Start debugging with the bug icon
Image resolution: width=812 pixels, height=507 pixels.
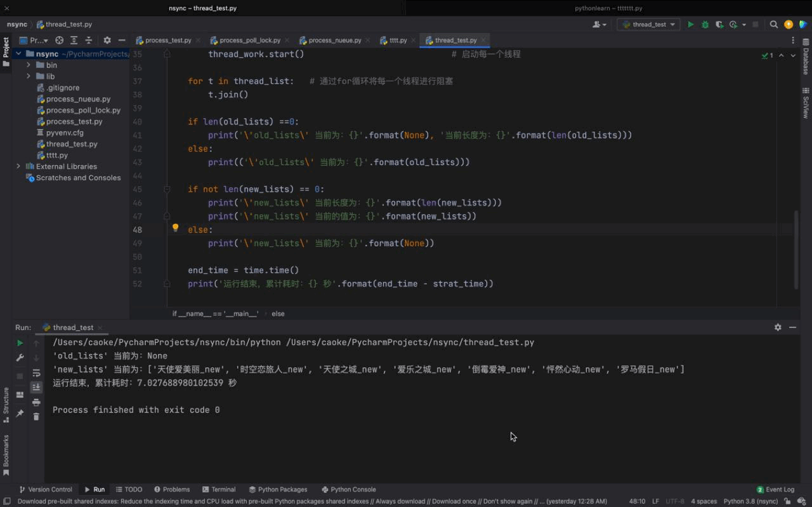[705, 25]
